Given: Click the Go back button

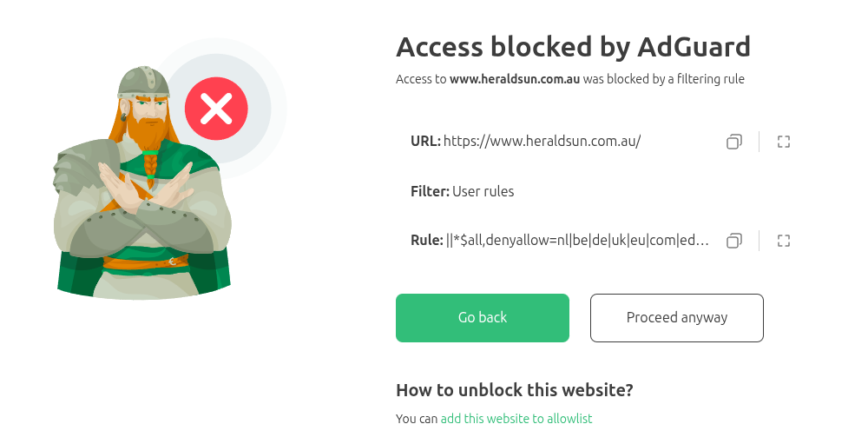Looking at the screenshot, I should tap(482, 318).
